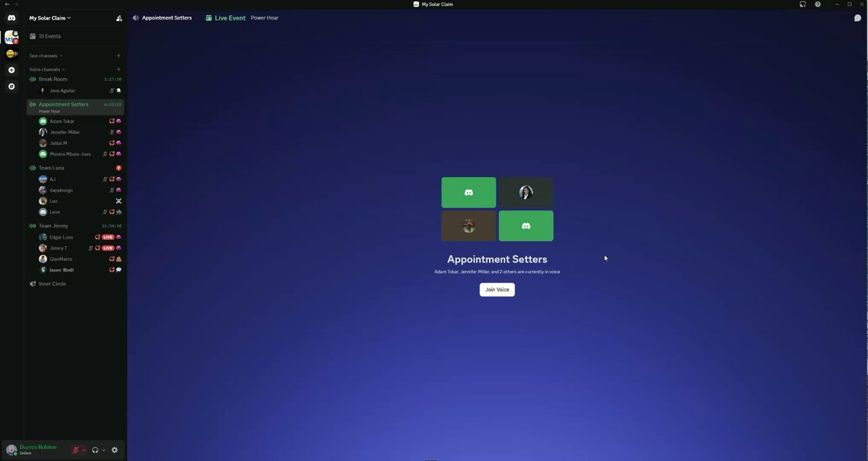Click the invite people icon beside server name
This screenshot has height=461, width=868.
point(119,18)
